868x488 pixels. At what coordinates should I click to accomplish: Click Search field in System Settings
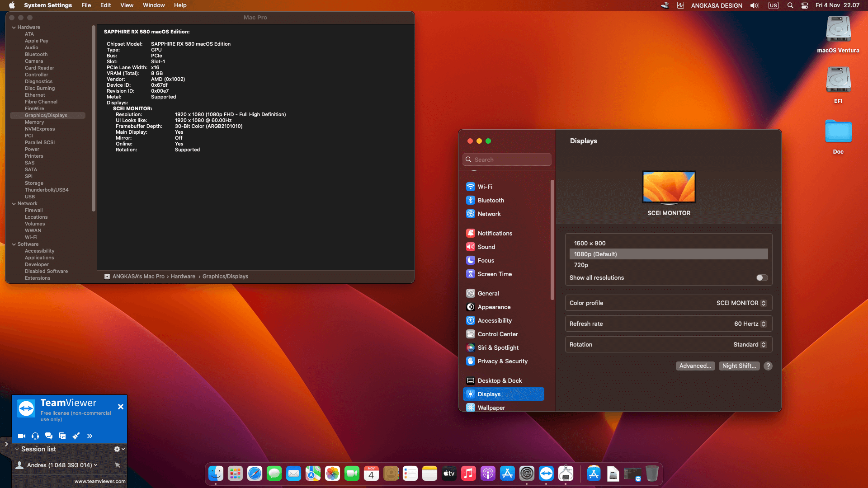[x=507, y=160]
